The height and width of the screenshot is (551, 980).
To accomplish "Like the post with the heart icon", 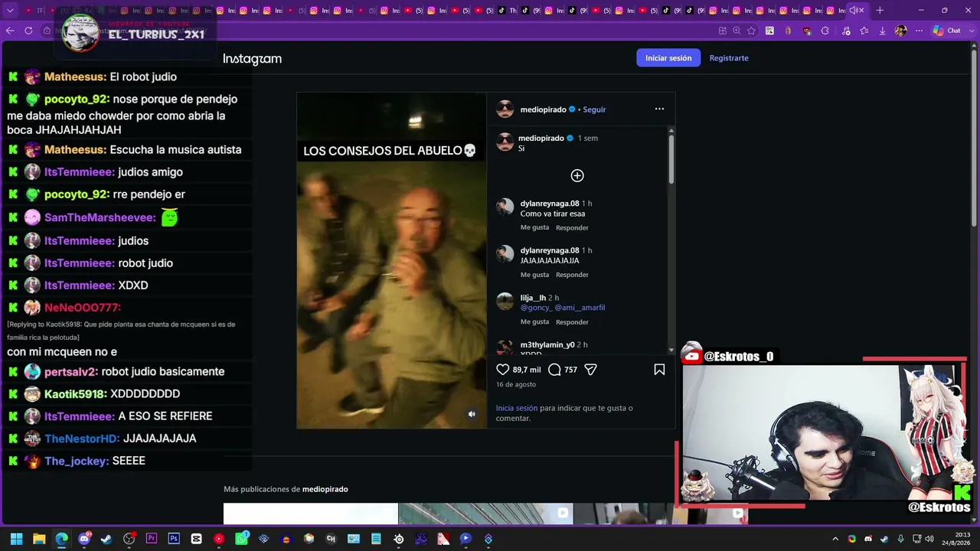I will tap(503, 370).
